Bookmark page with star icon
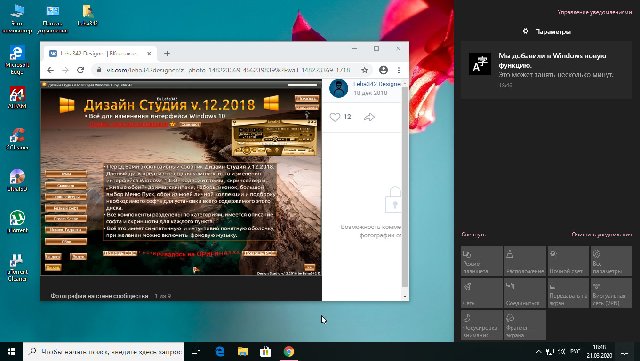Image resolution: width=640 pixels, height=361 pixels. [364, 70]
